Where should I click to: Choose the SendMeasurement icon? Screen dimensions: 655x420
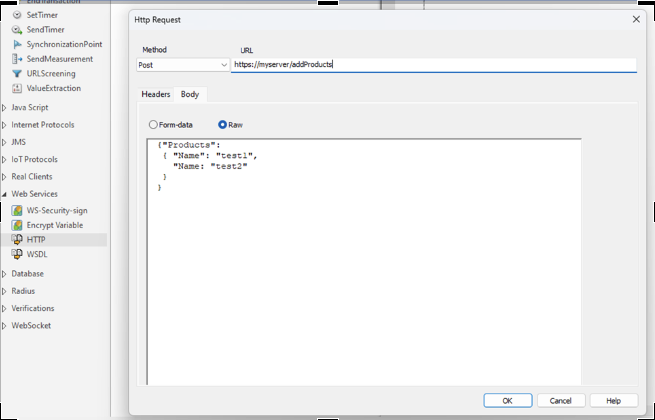click(17, 59)
